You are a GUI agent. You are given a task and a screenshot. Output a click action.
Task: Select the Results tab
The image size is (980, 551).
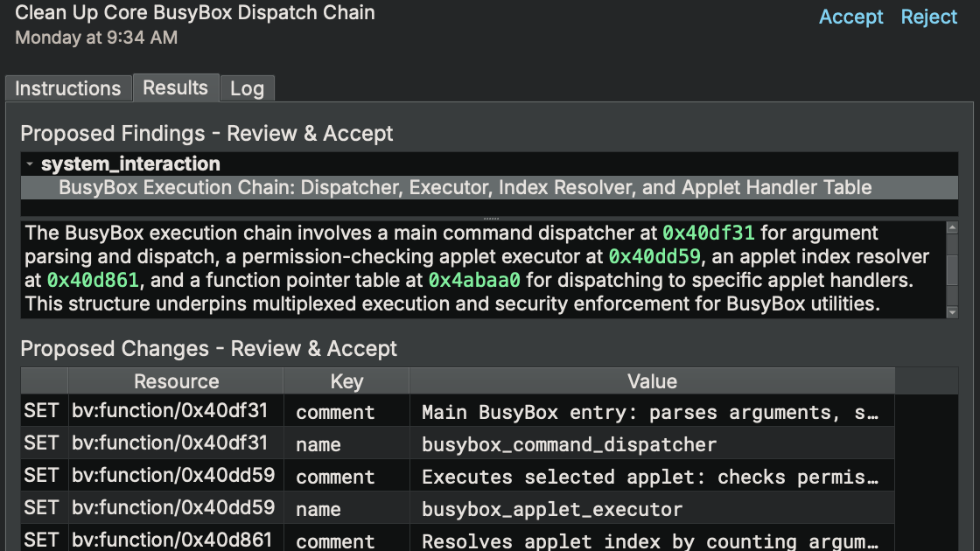(175, 87)
